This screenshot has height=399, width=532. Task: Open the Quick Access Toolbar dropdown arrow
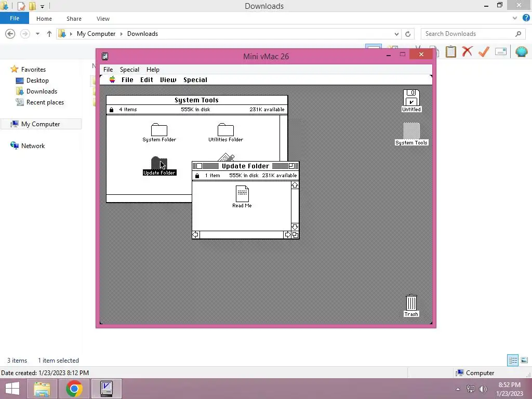pyautogui.click(x=43, y=6)
